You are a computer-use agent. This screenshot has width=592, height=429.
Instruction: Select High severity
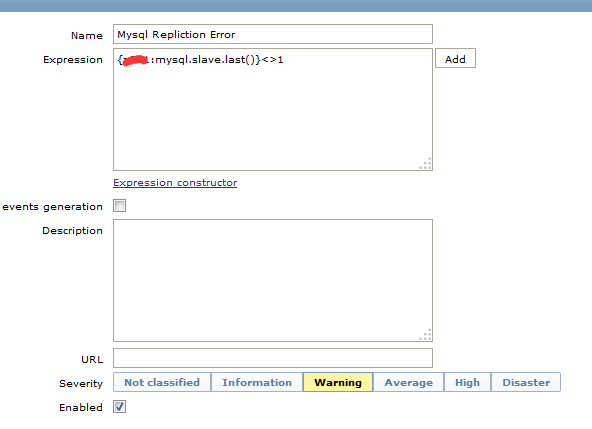467,382
